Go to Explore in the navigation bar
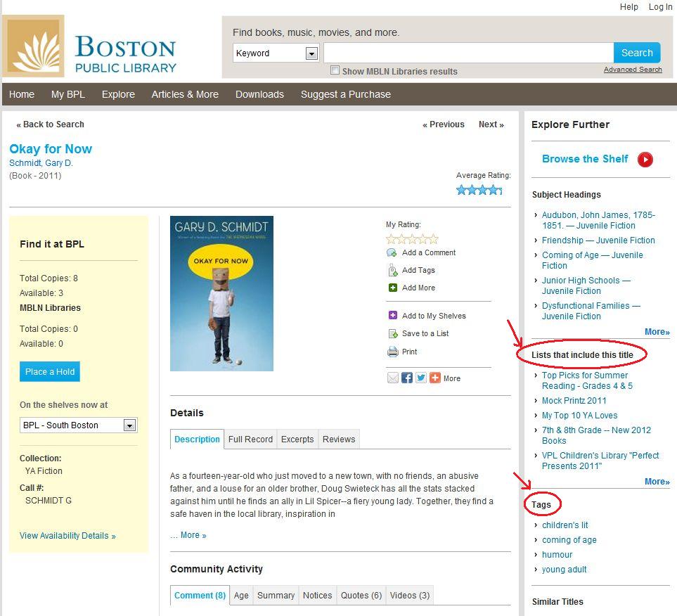Screen dimensions: 677x616 pyautogui.click(x=118, y=94)
